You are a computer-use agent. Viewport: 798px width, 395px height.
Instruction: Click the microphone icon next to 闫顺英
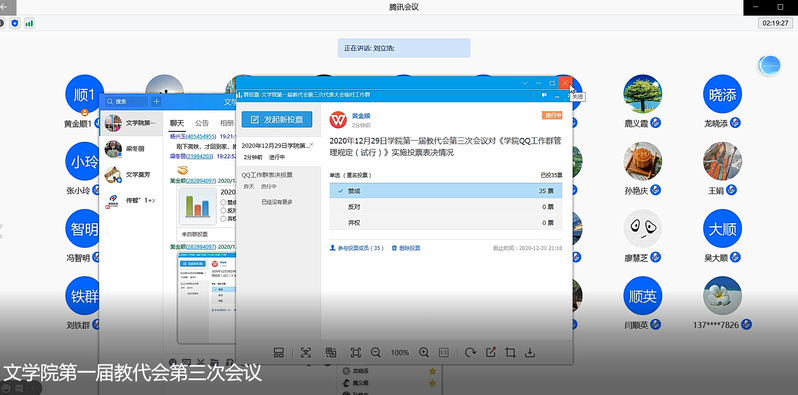(656, 324)
